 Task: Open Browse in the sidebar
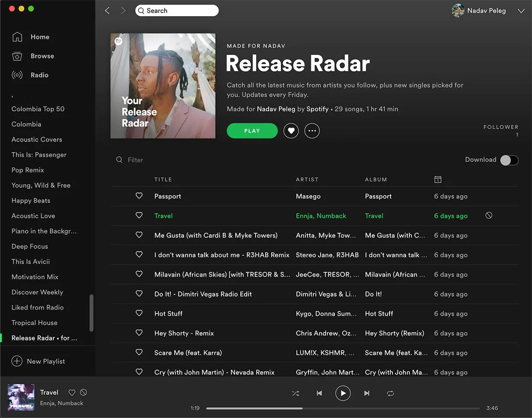tap(42, 56)
